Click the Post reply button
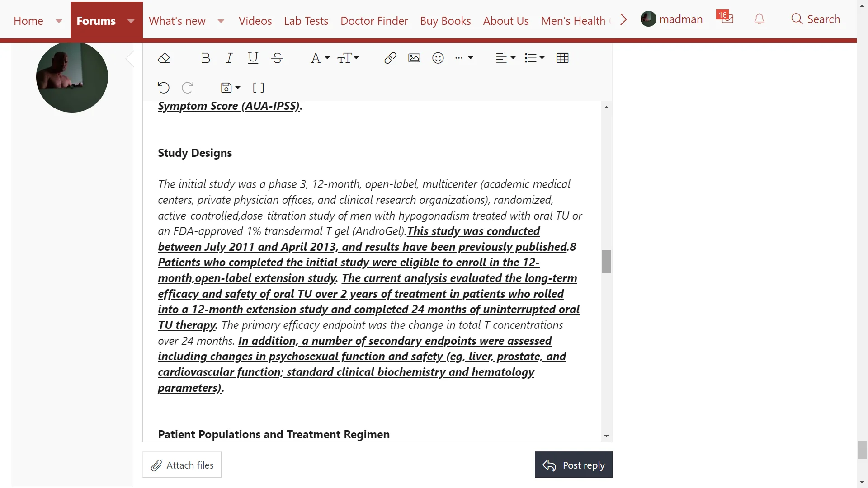The width and height of the screenshot is (868, 488). coord(573,465)
